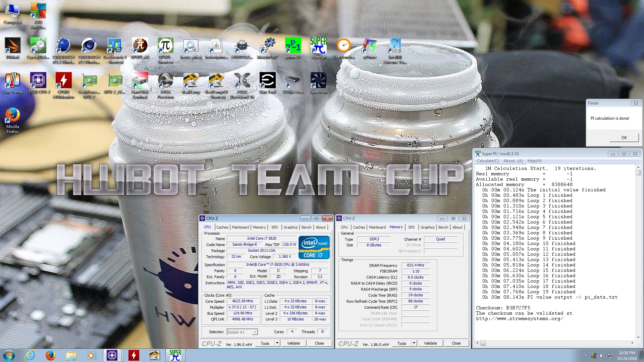Open RealTemp desktop icon
The image size is (644, 362).
coord(191,83)
